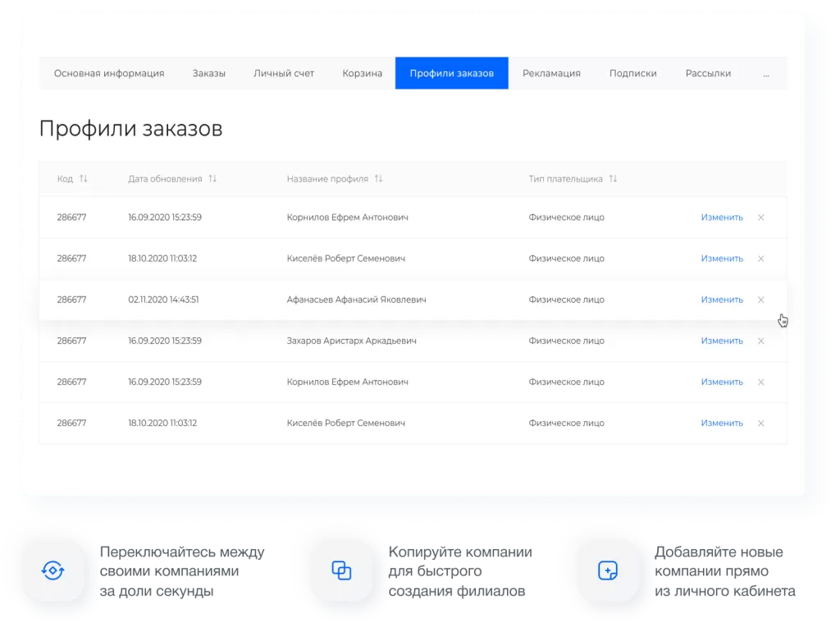Delete the first Корнилов Ефрем Антонович row
The width and height of the screenshot is (840, 623).
click(x=760, y=218)
